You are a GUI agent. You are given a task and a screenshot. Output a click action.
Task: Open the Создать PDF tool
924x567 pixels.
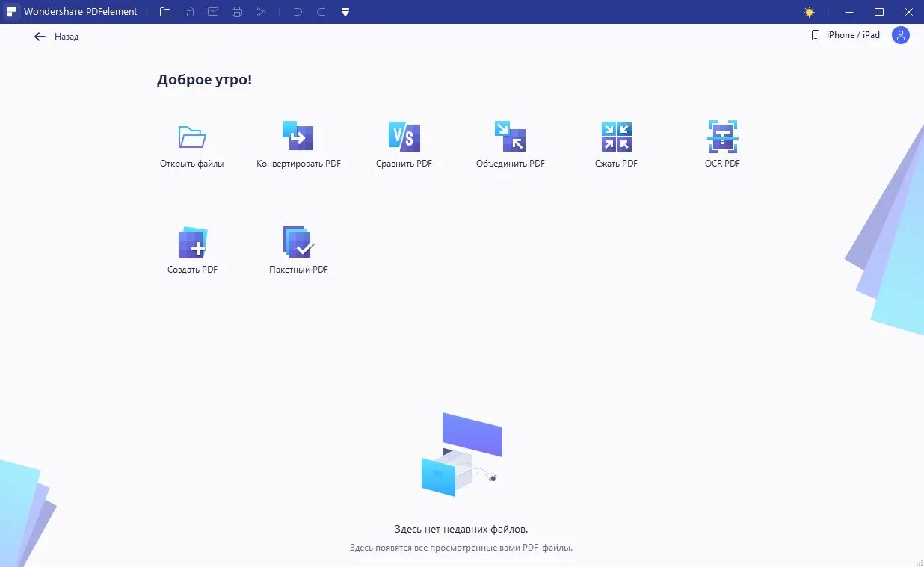click(x=192, y=242)
